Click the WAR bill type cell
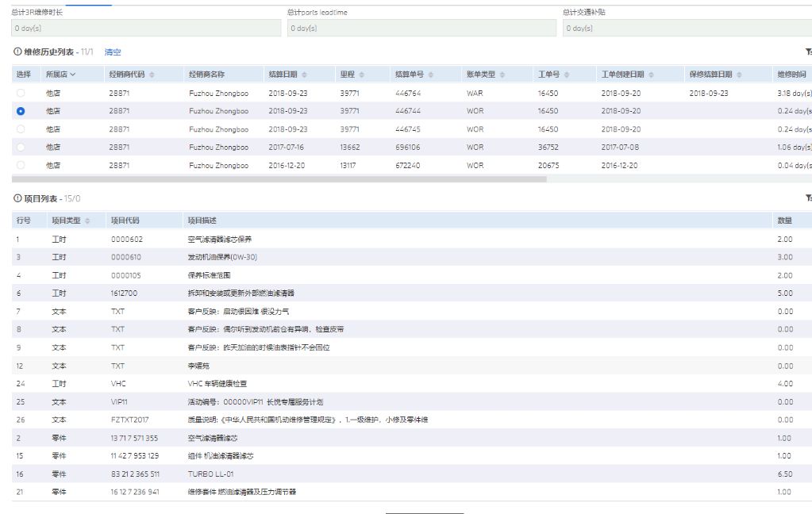The width and height of the screenshot is (812, 514). pyautogui.click(x=475, y=93)
